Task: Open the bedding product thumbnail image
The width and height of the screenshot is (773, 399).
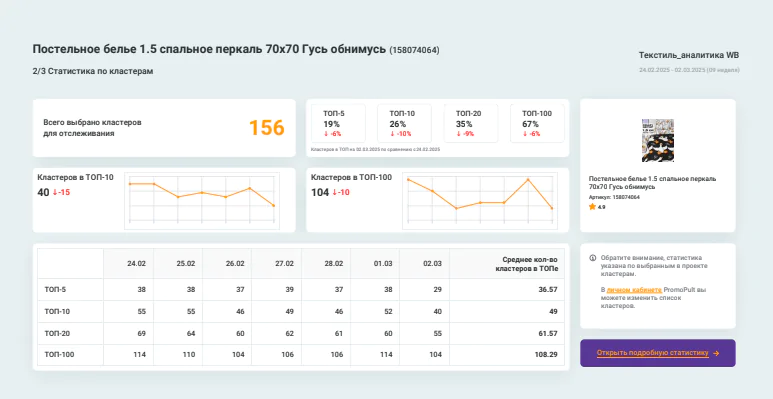Action: point(658,141)
